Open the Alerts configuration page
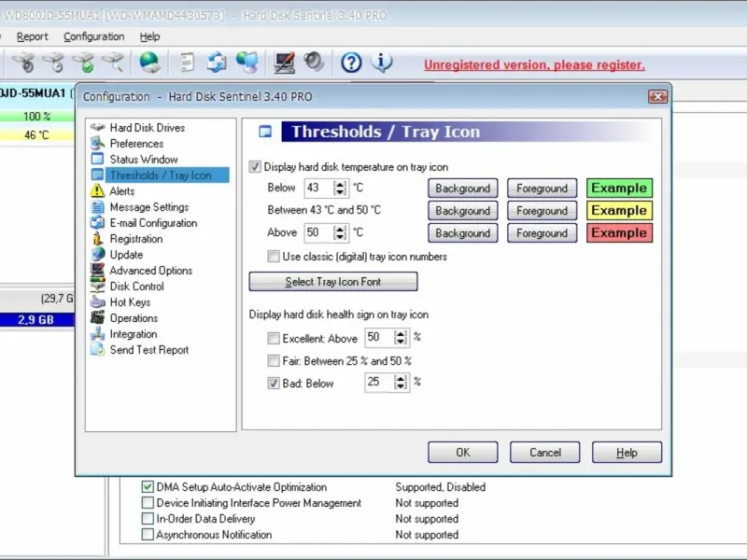Viewport: 747px width, 560px height. (122, 191)
